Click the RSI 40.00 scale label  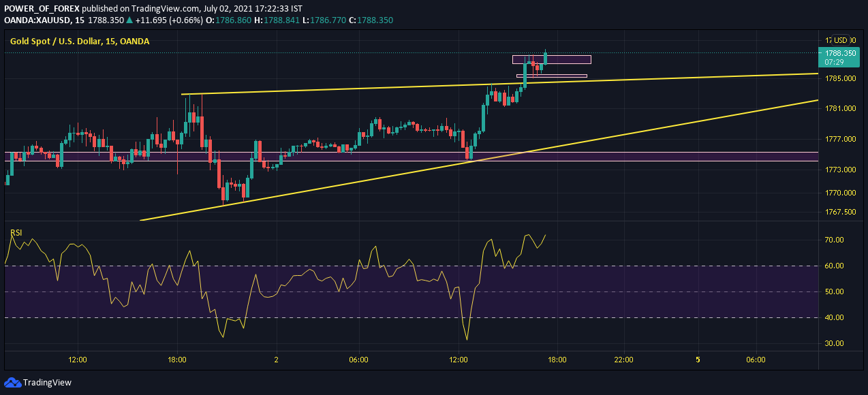coord(835,317)
